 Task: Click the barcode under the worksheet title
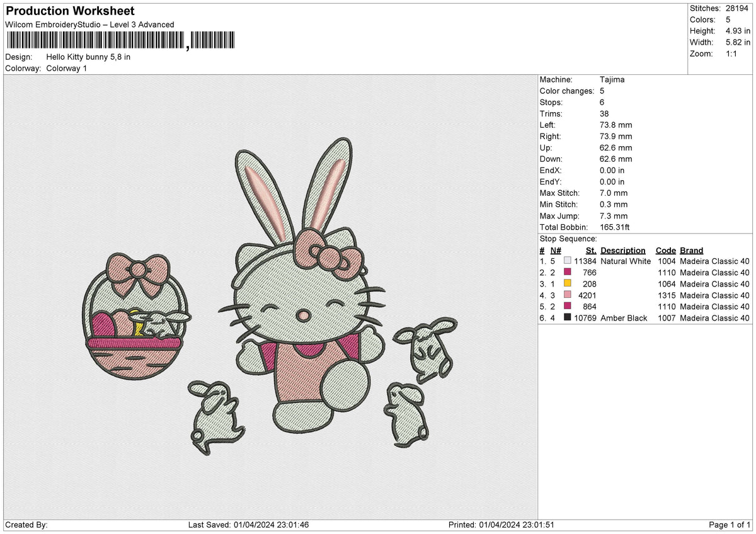(x=121, y=41)
